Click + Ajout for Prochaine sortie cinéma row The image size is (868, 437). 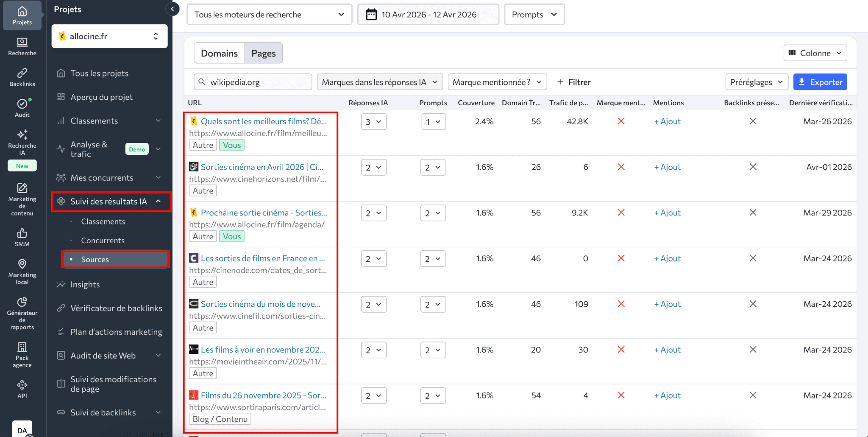click(667, 213)
